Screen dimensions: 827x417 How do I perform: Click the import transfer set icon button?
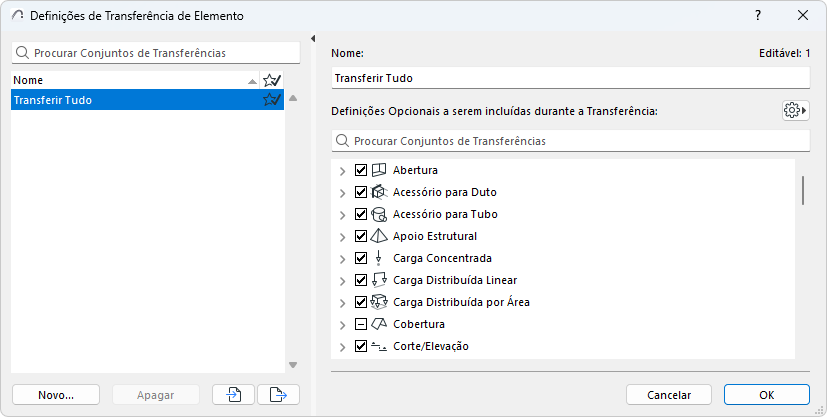(233, 395)
